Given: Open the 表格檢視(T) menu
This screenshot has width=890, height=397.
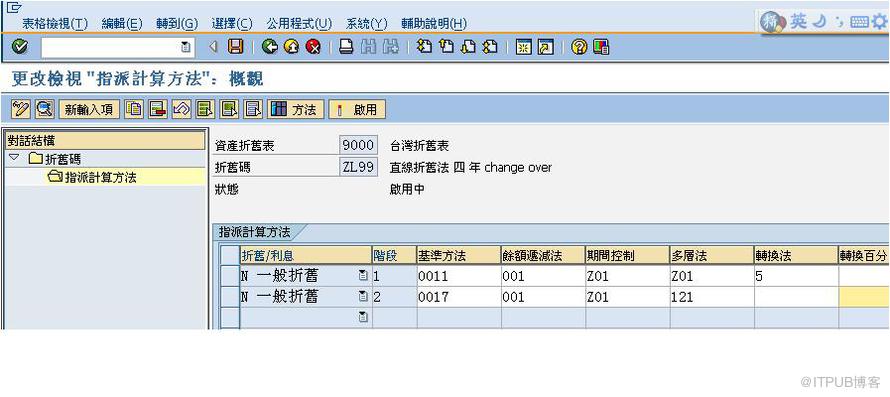Looking at the screenshot, I should (55, 24).
